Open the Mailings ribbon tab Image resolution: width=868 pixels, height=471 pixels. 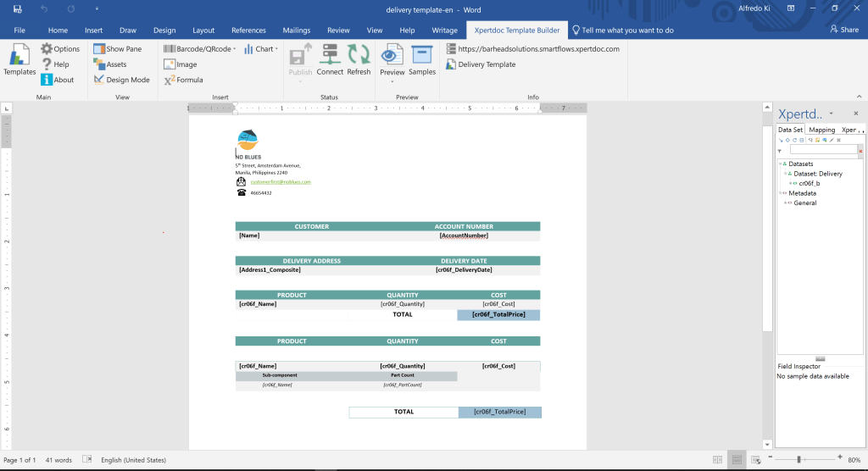pyautogui.click(x=296, y=30)
